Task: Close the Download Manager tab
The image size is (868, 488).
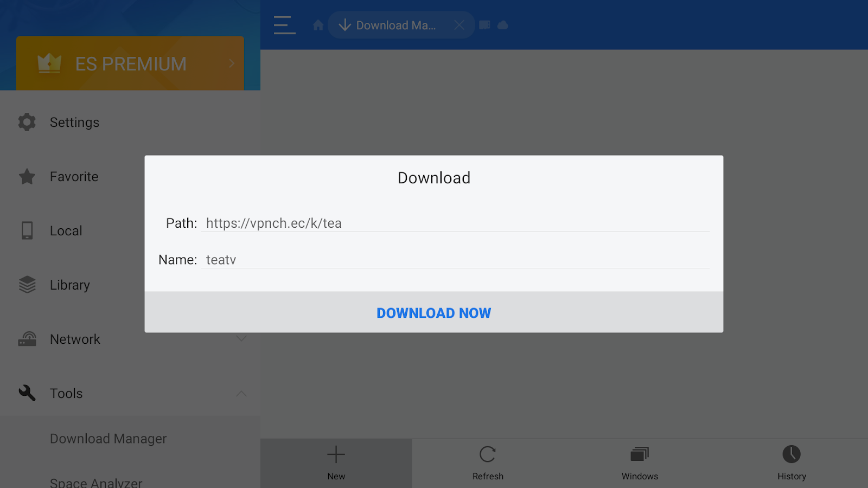Action: [459, 25]
